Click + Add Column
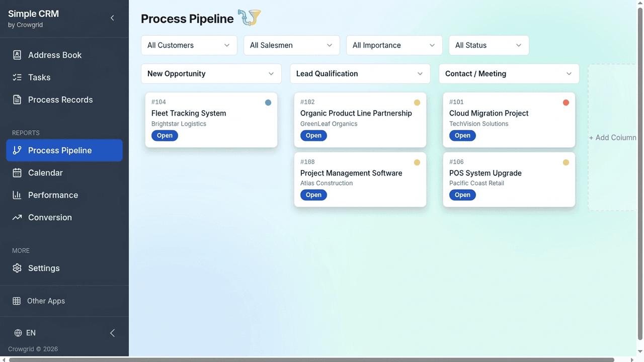The image size is (644, 362). 612,137
